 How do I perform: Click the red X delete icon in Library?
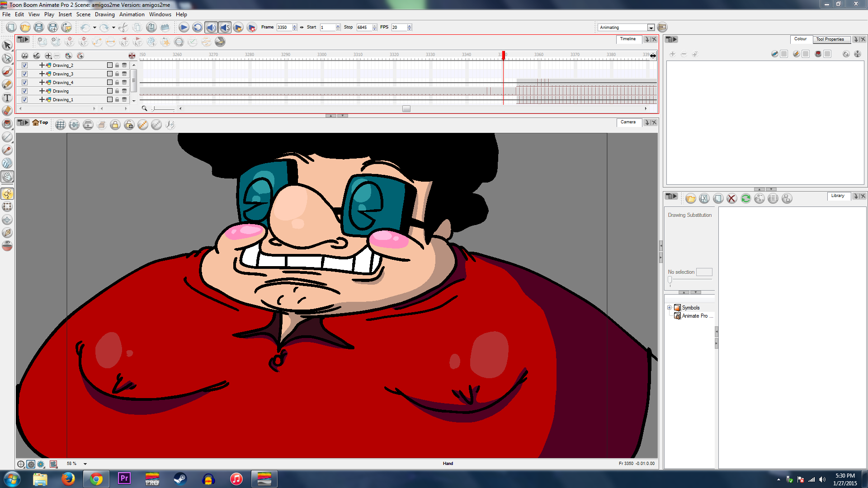click(732, 198)
